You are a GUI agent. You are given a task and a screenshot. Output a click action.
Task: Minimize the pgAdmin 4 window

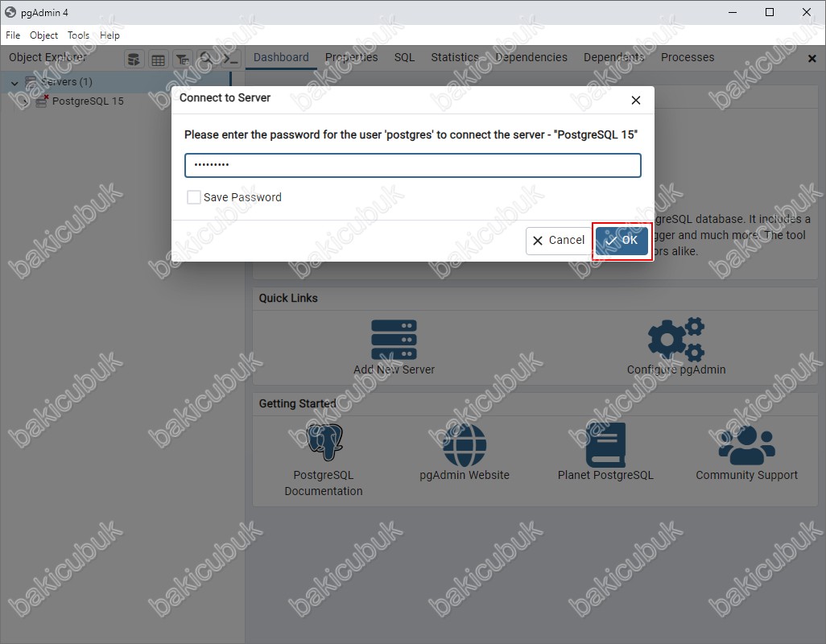pyautogui.click(x=733, y=12)
